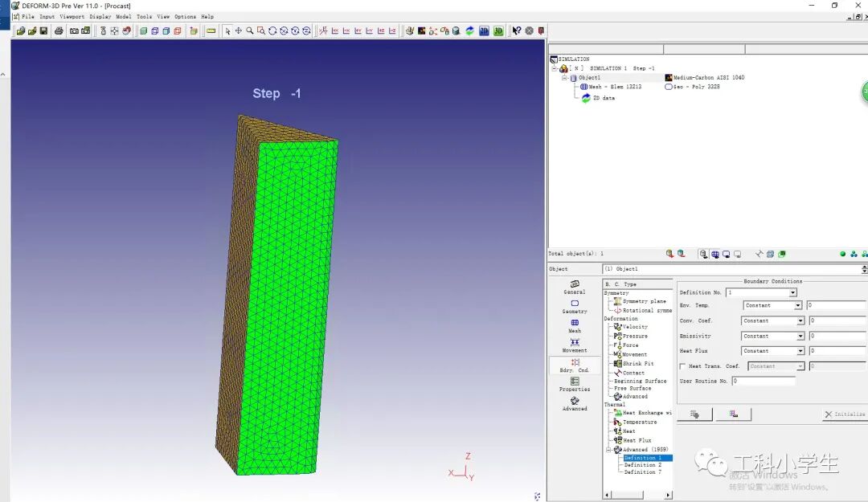Open the Mesh object page
The width and height of the screenshot is (868, 502).
575,326
